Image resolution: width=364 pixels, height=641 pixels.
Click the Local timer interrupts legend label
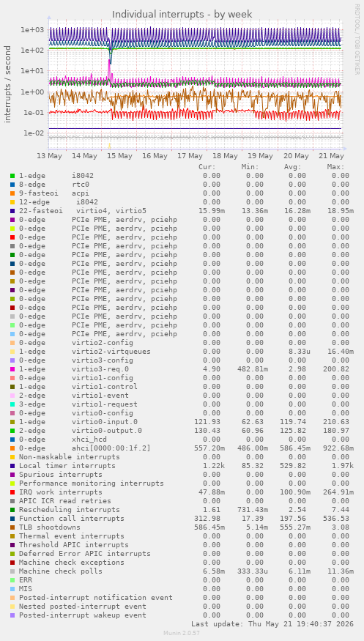67,466
